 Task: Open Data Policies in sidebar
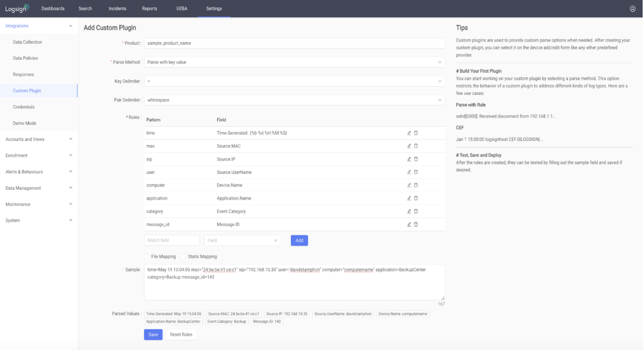pyautogui.click(x=38, y=58)
